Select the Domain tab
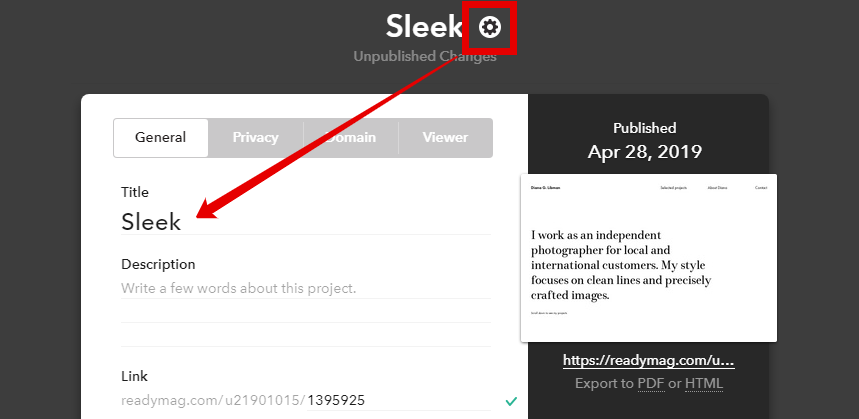This screenshot has height=419, width=859. pyautogui.click(x=351, y=137)
